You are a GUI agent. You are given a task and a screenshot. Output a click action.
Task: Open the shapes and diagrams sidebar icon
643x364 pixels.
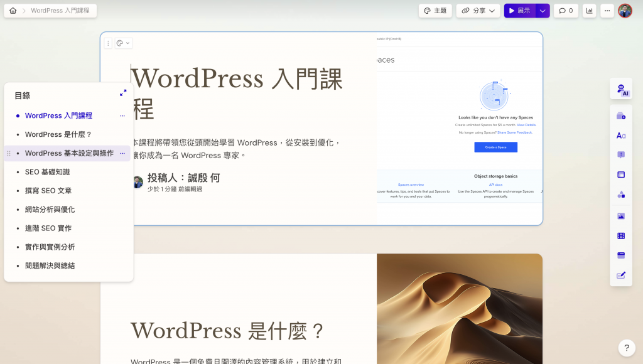621,195
